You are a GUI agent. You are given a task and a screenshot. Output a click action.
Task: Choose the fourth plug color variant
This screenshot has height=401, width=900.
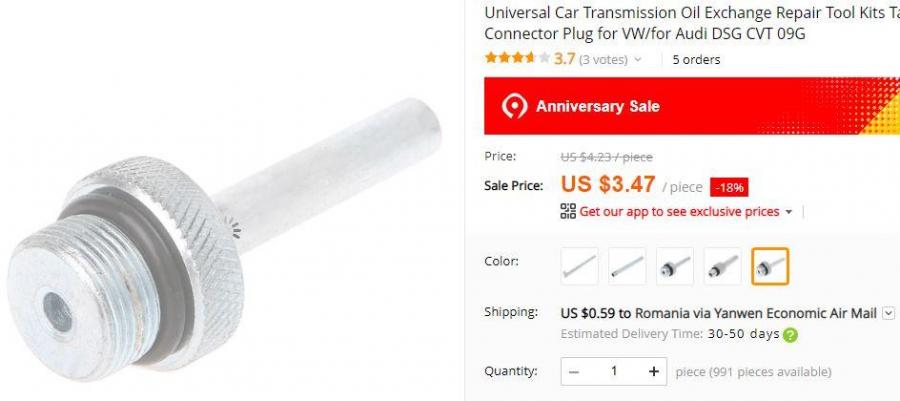[x=722, y=266]
